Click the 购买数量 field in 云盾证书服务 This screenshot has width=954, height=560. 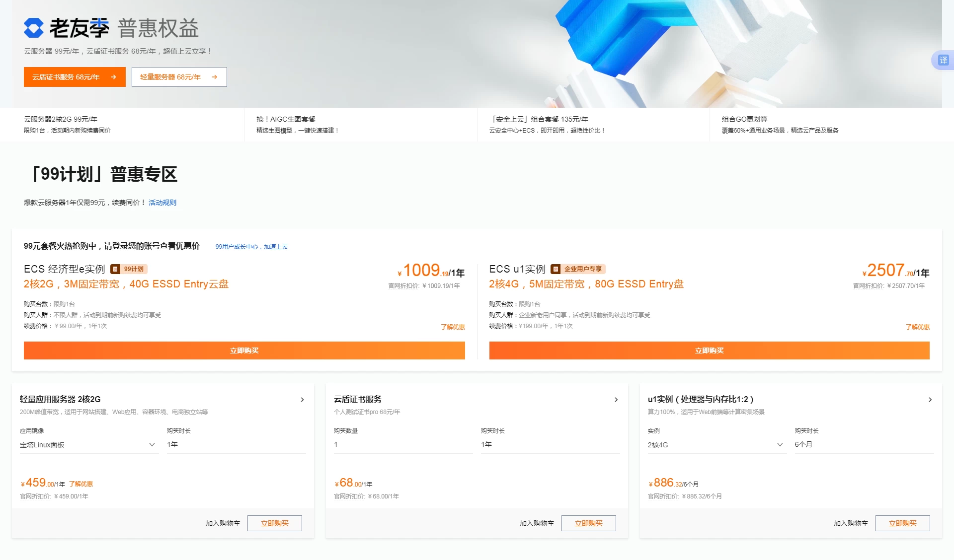[402, 445]
